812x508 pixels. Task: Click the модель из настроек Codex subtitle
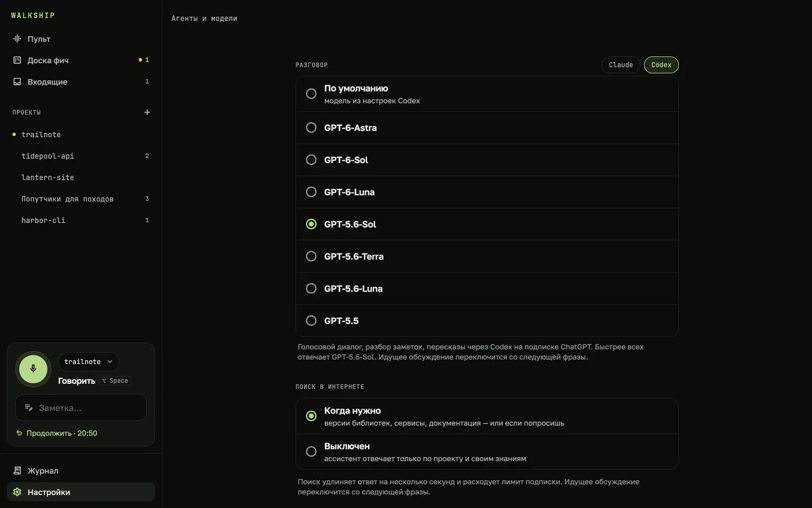pyautogui.click(x=372, y=101)
